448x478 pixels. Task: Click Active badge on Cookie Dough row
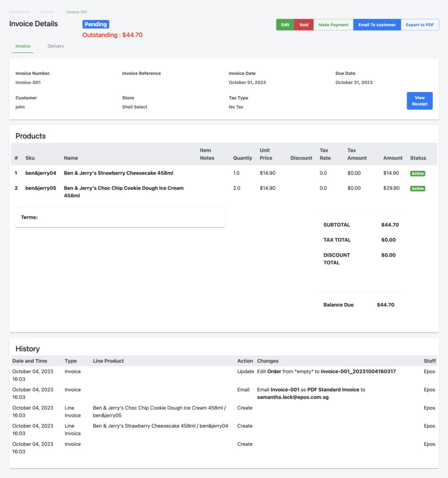tap(418, 189)
